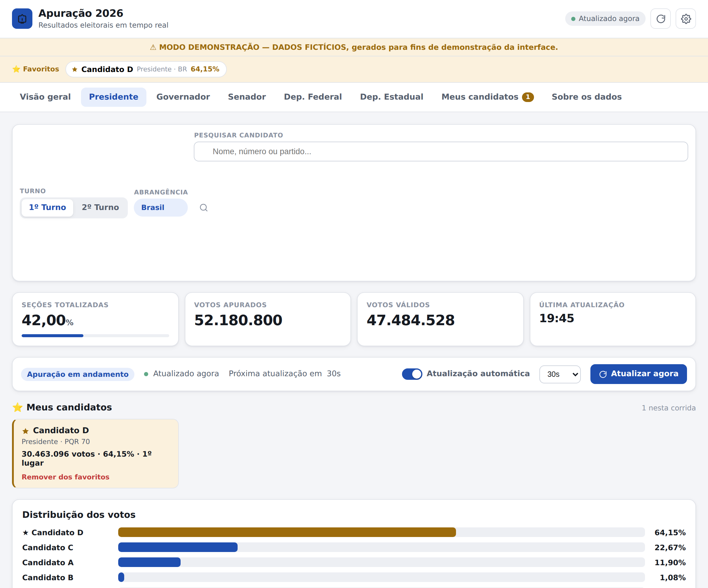Click the Candidato B label in distribution
The height and width of the screenshot is (588, 708).
(x=48, y=577)
